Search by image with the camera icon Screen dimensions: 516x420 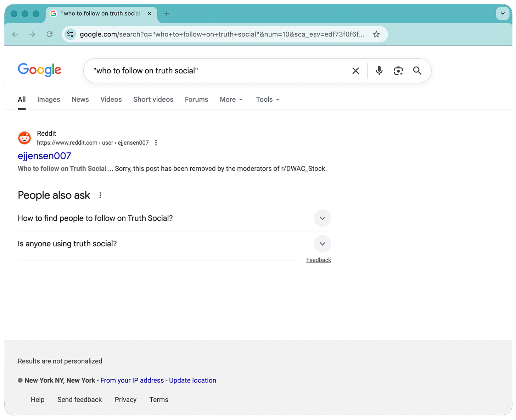point(398,71)
